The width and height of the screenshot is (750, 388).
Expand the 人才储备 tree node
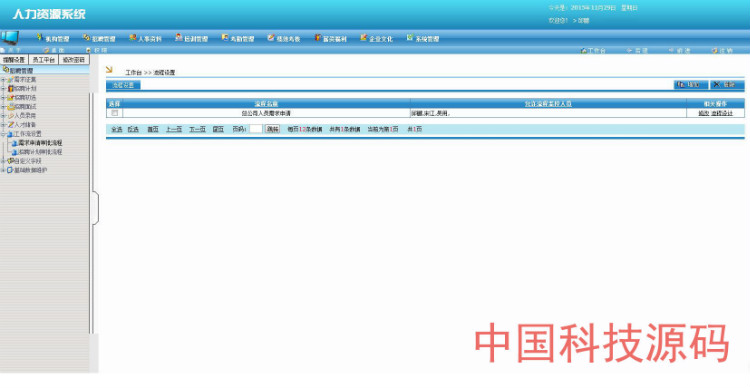click(x=3, y=125)
